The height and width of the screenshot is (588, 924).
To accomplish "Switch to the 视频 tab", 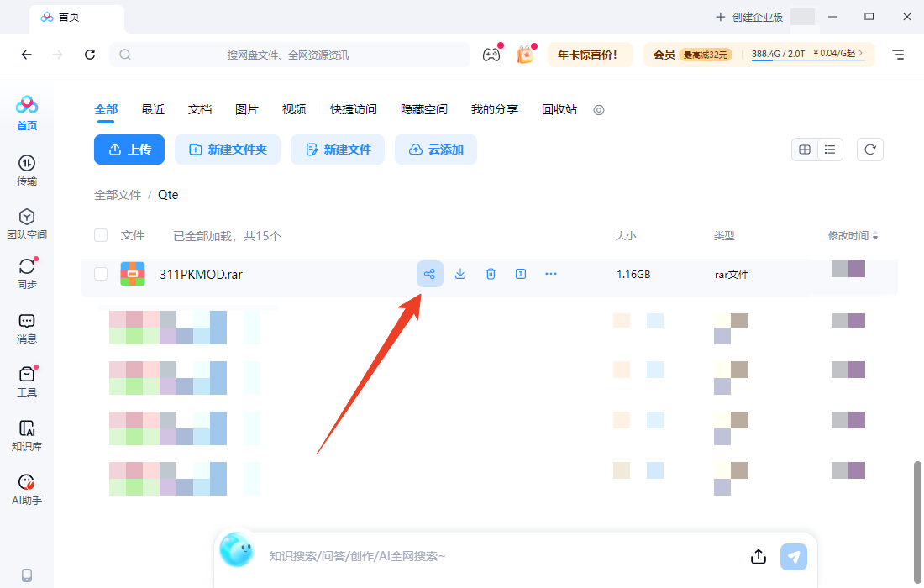I will click(294, 109).
